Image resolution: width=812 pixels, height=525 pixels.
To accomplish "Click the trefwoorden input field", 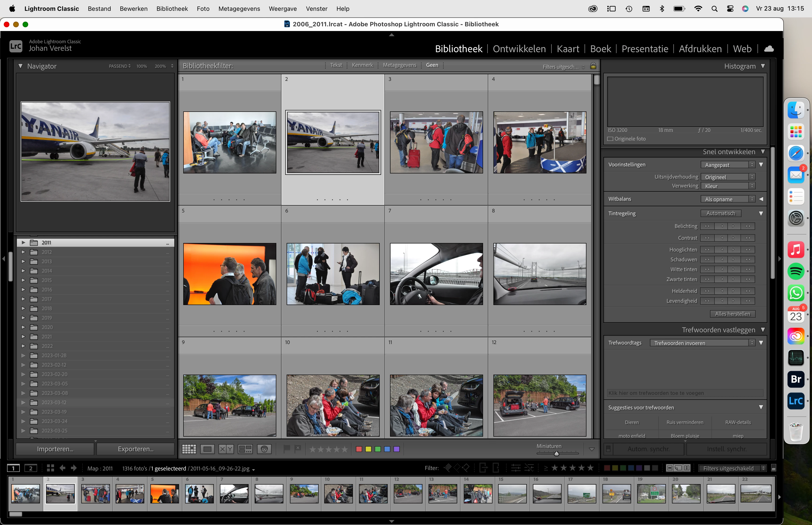I will [685, 393].
